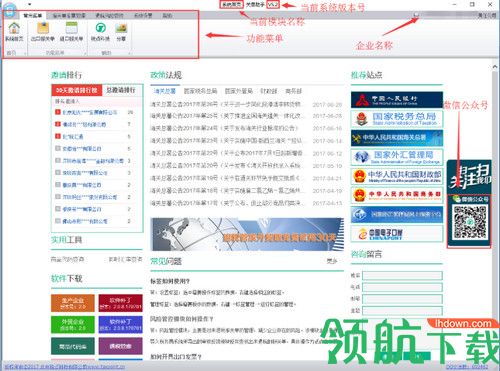Viewport: 500px width, 371px height.
Task: Click the fourth consultation form input field
Action: [402, 310]
